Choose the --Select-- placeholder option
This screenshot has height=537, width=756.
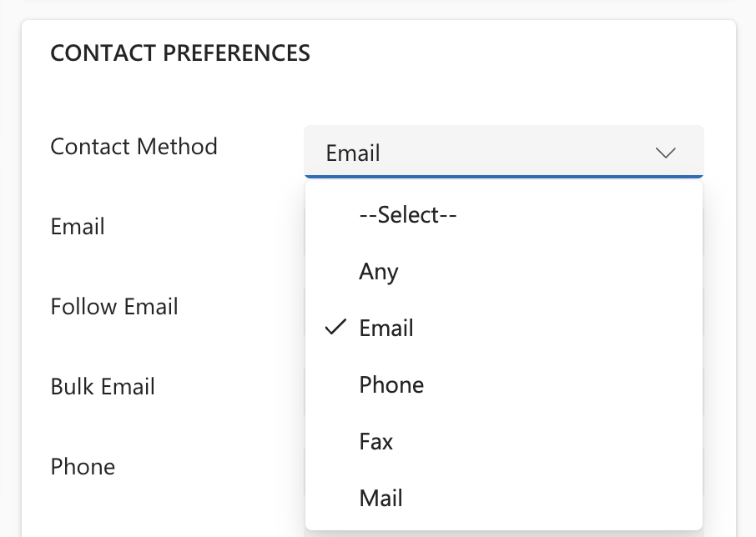pyautogui.click(x=408, y=215)
